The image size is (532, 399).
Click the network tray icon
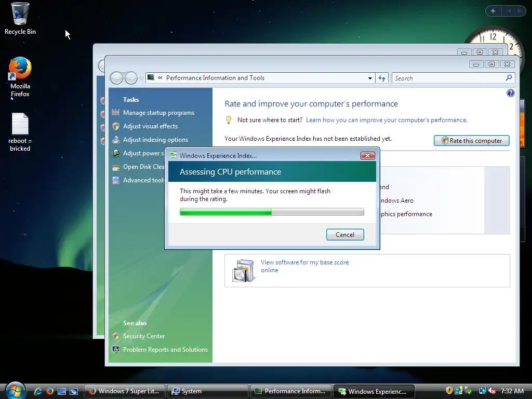point(482,391)
